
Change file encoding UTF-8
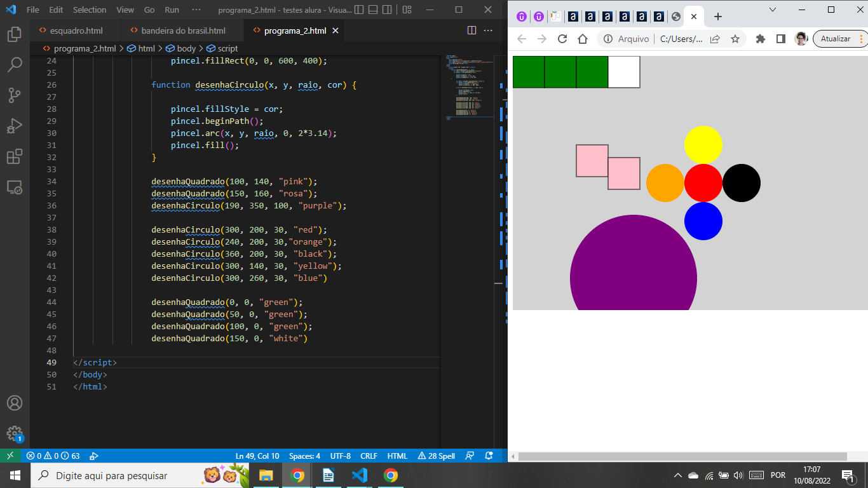341,456
